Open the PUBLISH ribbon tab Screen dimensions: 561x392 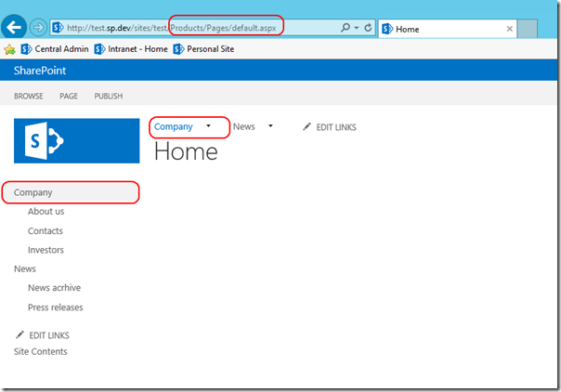[109, 96]
